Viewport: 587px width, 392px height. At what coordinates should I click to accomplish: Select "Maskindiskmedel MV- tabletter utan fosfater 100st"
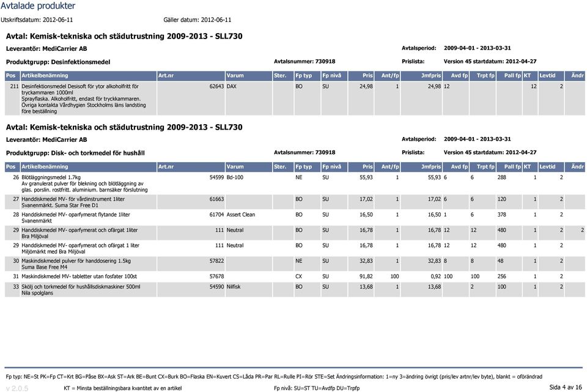[x=79, y=276]
